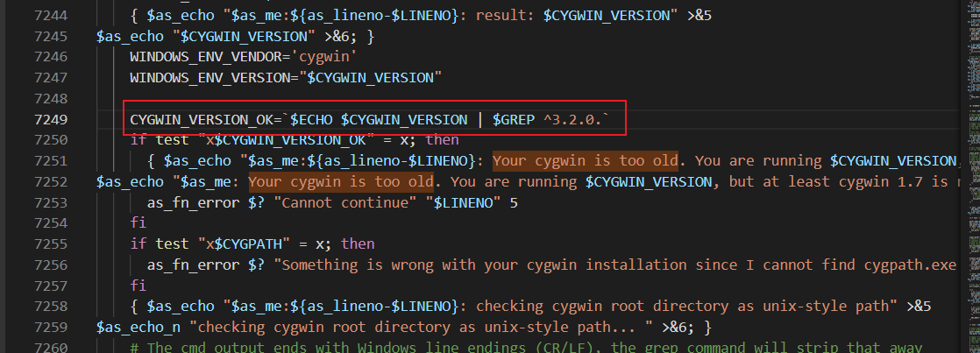Click the $GREP variable on line 7249
The height and width of the screenshot is (353, 980).
513,119
